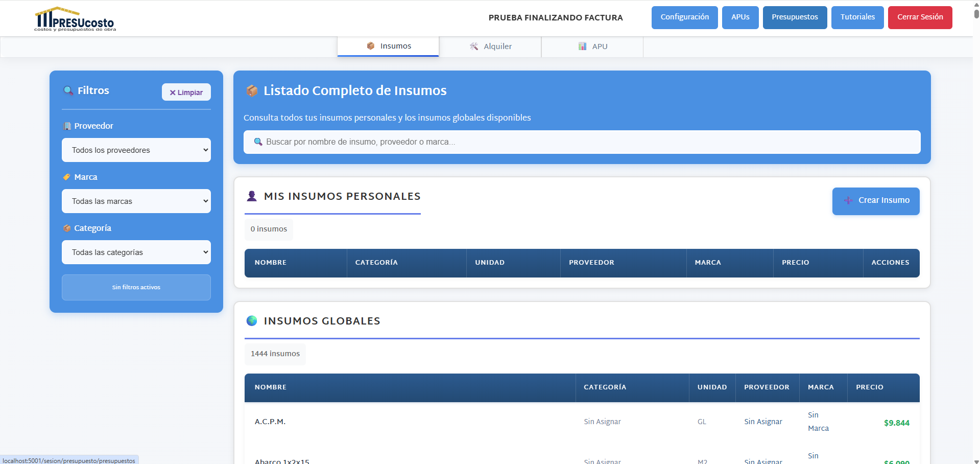980x464 pixels.
Task: Open the Todas las categorías dropdown
Action: click(136, 252)
